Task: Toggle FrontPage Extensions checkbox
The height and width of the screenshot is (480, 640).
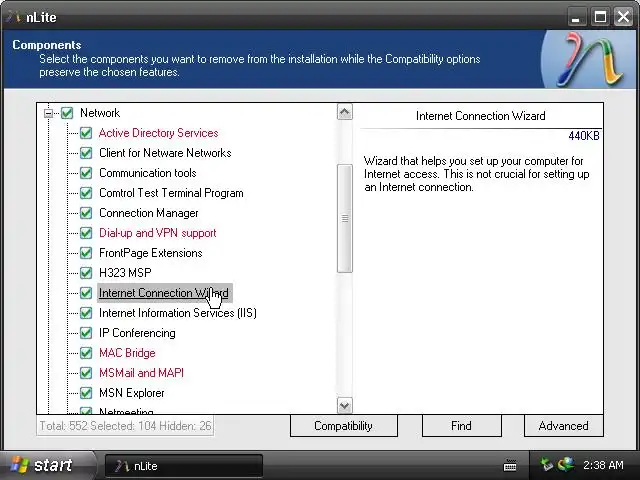Action: tap(86, 253)
